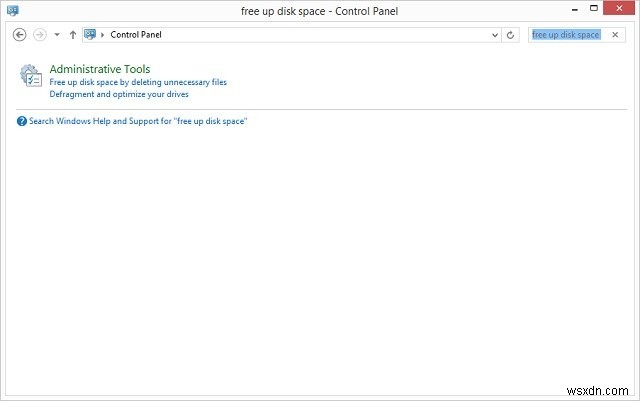Screen dimensions: 640x401
Task: Open Defragment and optimize your drives
Action: pyautogui.click(x=119, y=94)
